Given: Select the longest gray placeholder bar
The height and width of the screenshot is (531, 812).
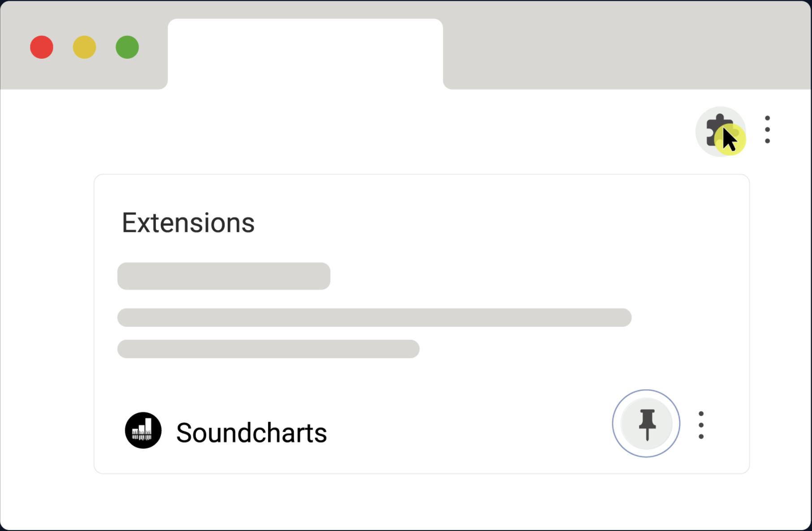Looking at the screenshot, I should (x=374, y=318).
